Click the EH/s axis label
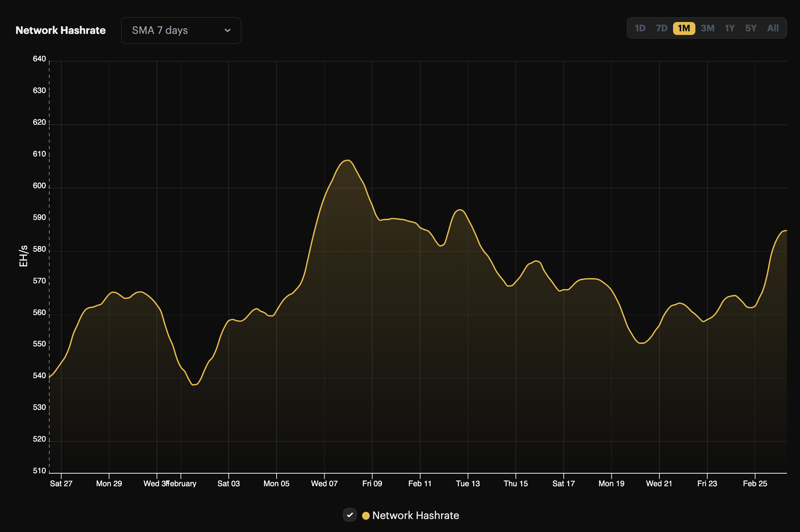 (x=24, y=256)
